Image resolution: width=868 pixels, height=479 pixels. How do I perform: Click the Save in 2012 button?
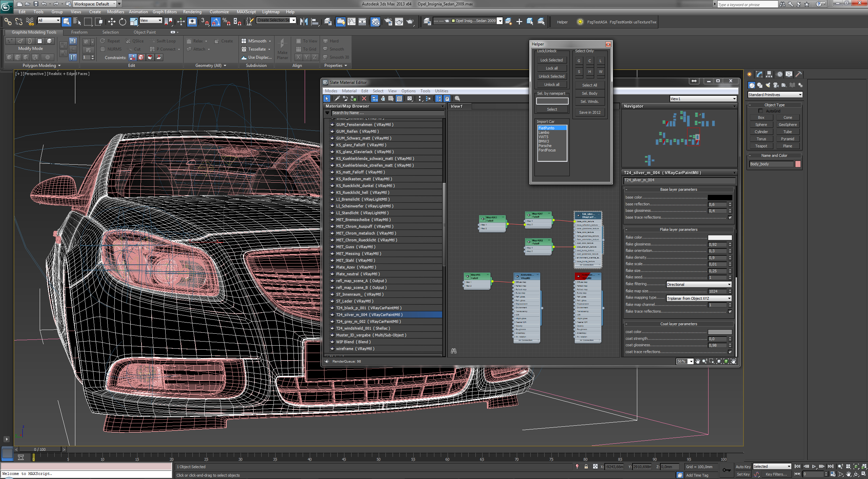click(589, 112)
